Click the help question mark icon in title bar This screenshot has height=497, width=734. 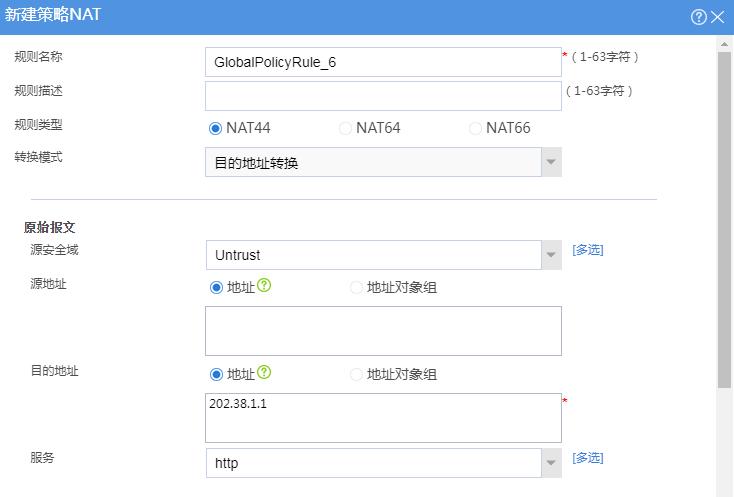pyautogui.click(x=698, y=17)
